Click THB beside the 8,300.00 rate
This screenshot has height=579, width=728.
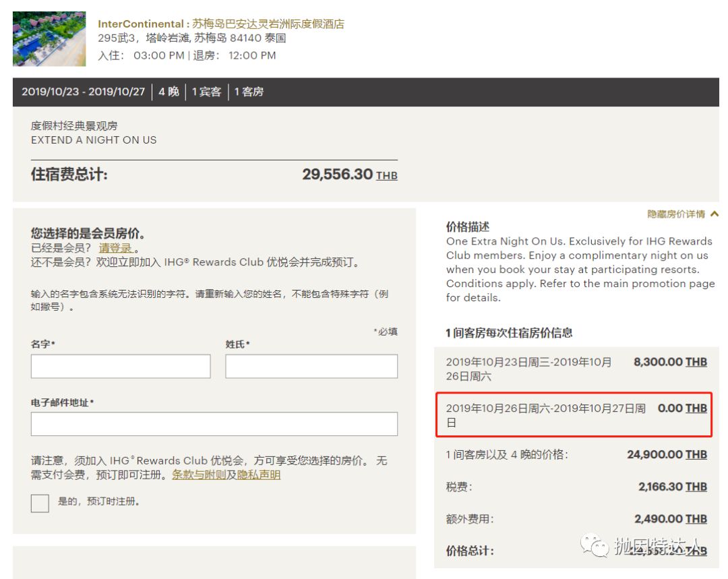696,362
